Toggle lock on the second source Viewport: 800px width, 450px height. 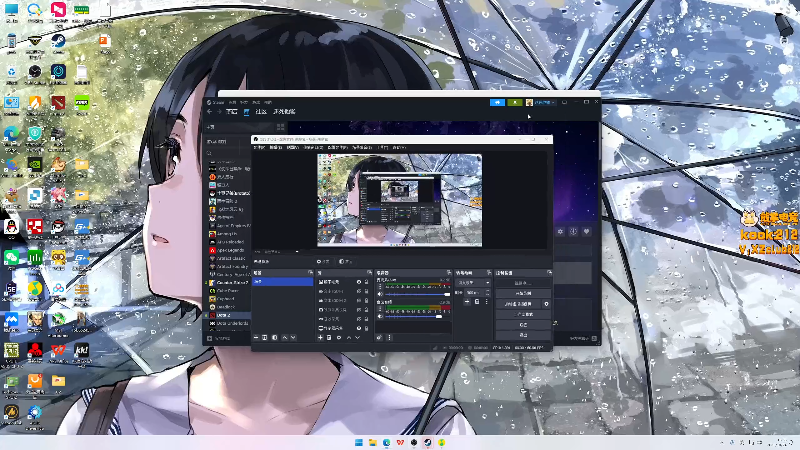point(366,291)
